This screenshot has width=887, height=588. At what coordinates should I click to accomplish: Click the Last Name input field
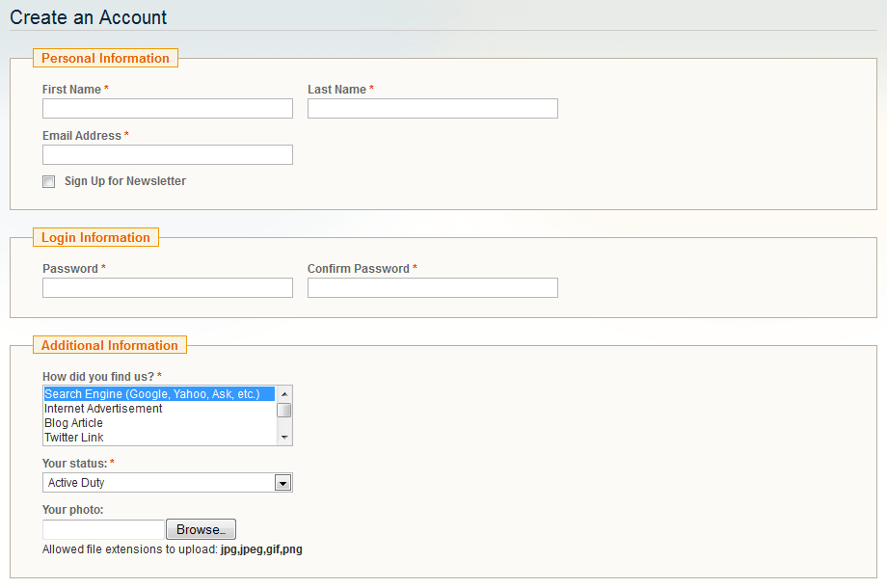pyautogui.click(x=433, y=109)
